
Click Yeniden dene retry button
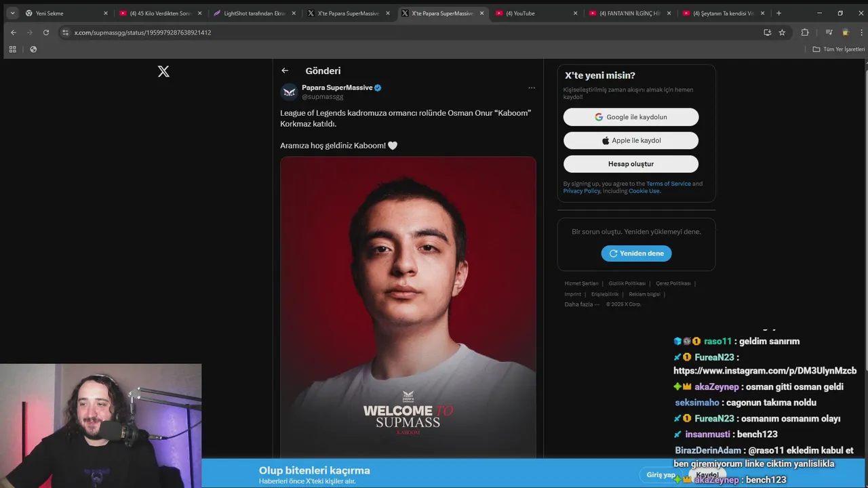(x=636, y=253)
